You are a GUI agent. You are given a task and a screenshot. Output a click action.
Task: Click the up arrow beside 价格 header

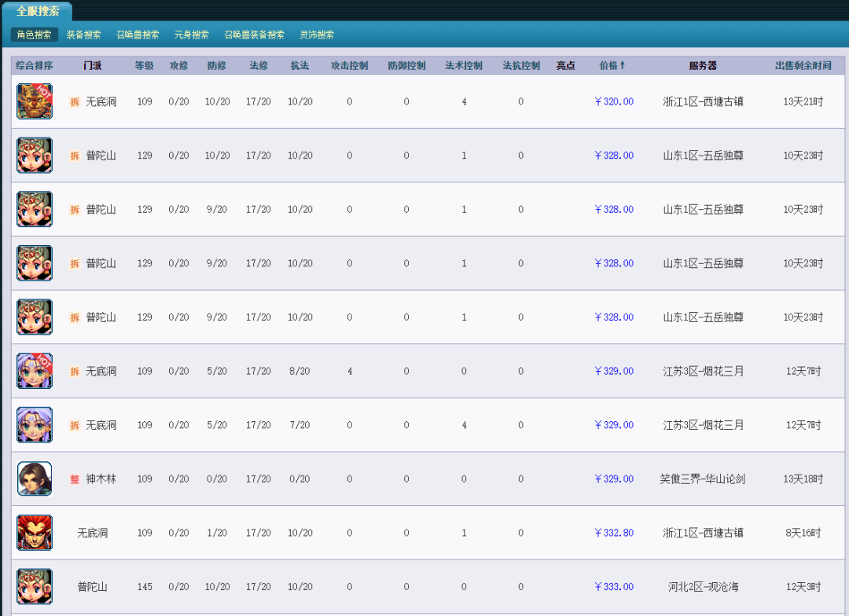tap(622, 65)
